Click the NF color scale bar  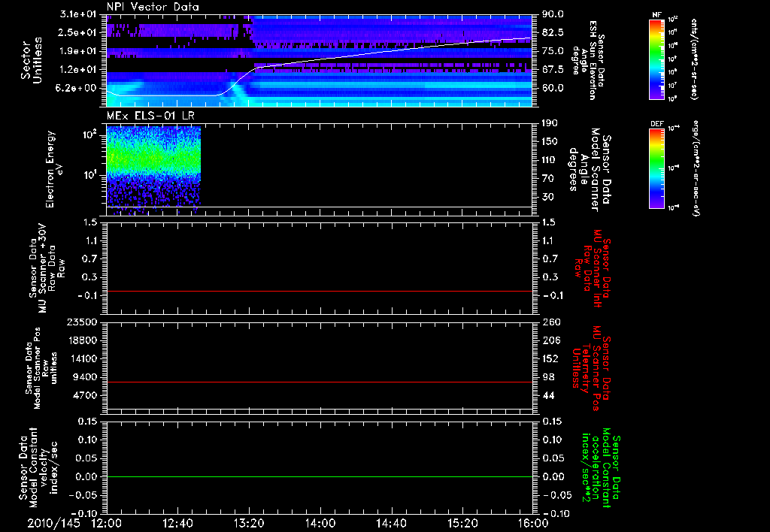[x=656, y=59]
